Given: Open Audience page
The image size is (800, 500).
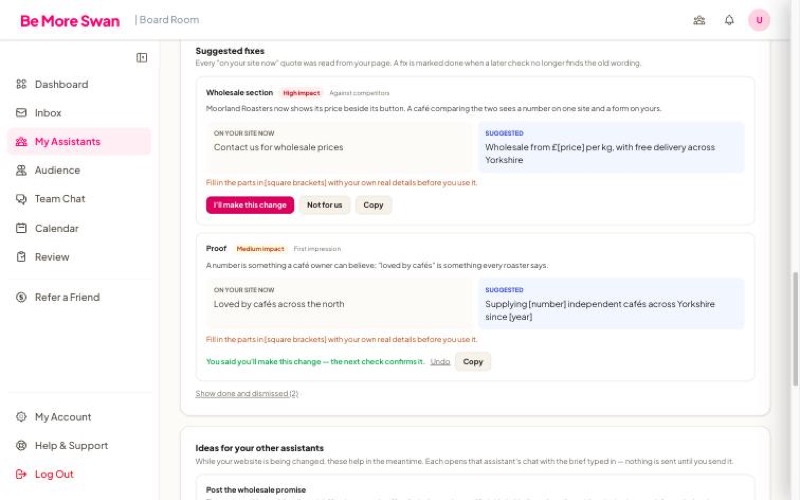Looking at the screenshot, I should tap(79, 170).
